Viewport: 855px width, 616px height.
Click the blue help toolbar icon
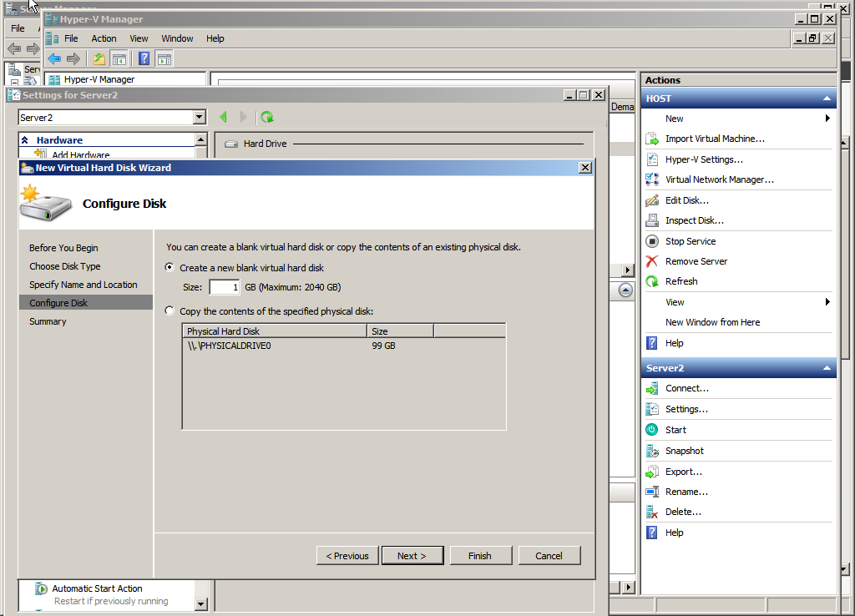click(x=144, y=59)
